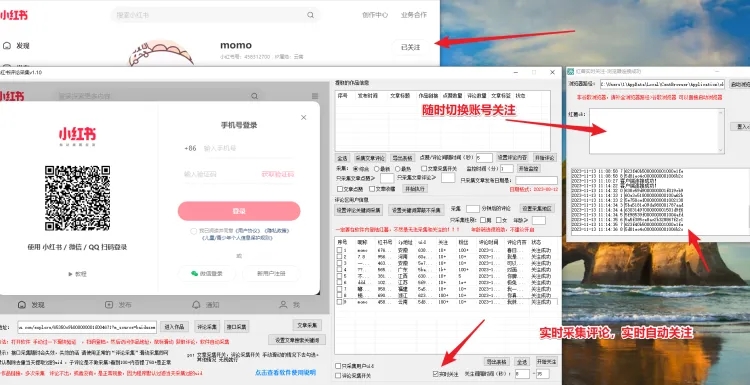This screenshot has height=385, width=750.
Task: Click the 我 profile icon in the bottom navigation
Action: pyautogui.click(x=283, y=304)
